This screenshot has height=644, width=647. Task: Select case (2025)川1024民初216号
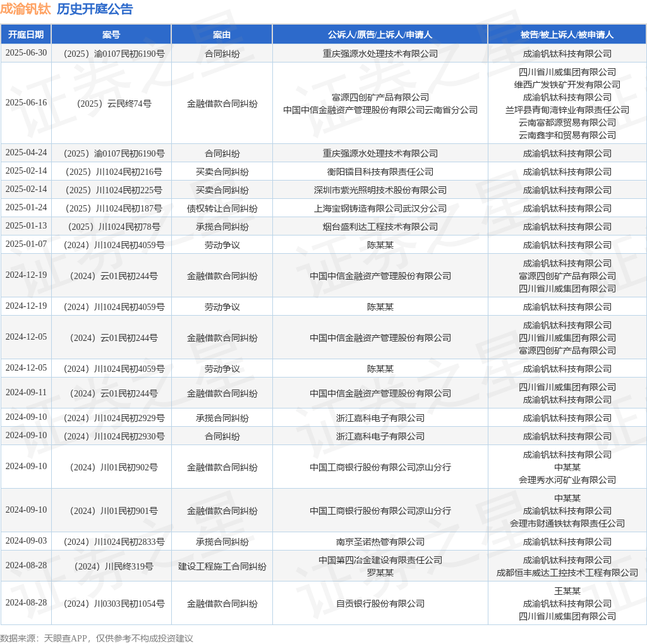click(x=111, y=172)
